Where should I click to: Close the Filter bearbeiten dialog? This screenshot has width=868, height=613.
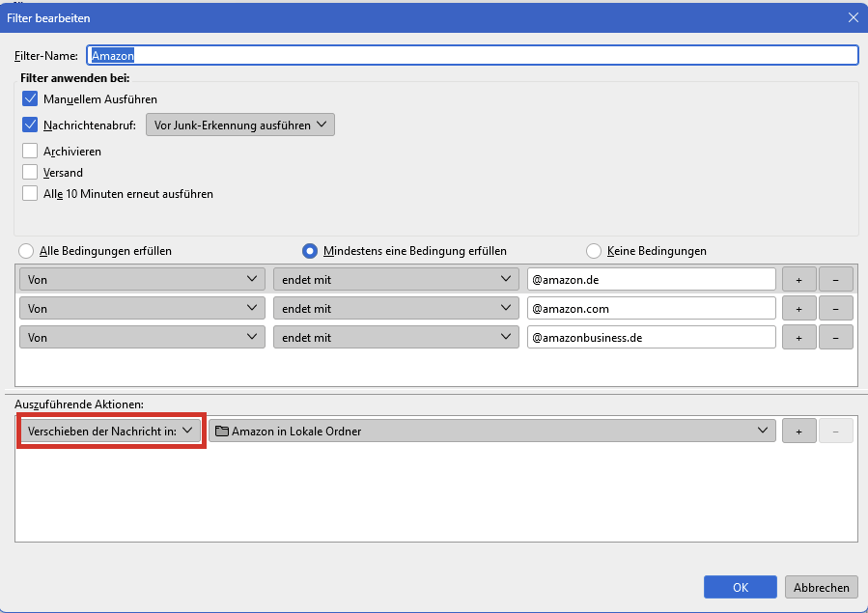tap(853, 17)
